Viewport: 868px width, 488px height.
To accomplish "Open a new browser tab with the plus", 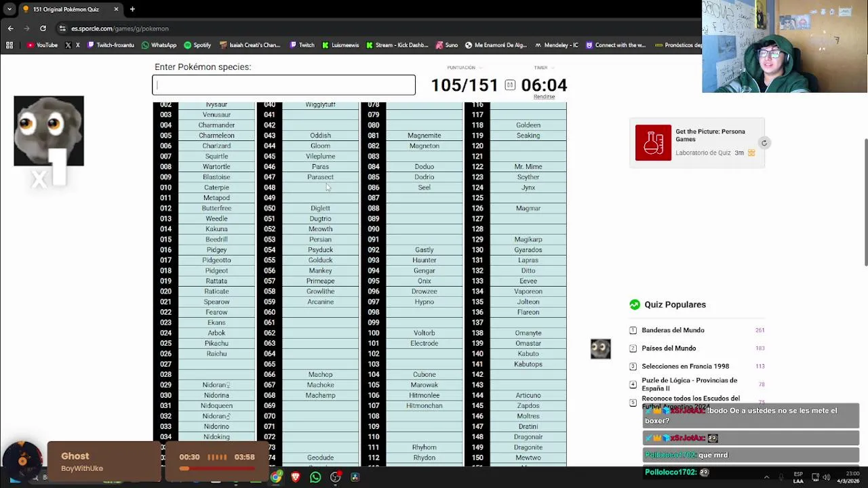I will pos(132,9).
